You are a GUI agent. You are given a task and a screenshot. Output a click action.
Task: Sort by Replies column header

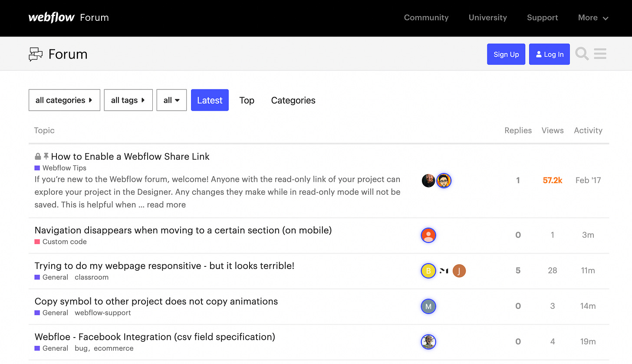coord(518,131)
